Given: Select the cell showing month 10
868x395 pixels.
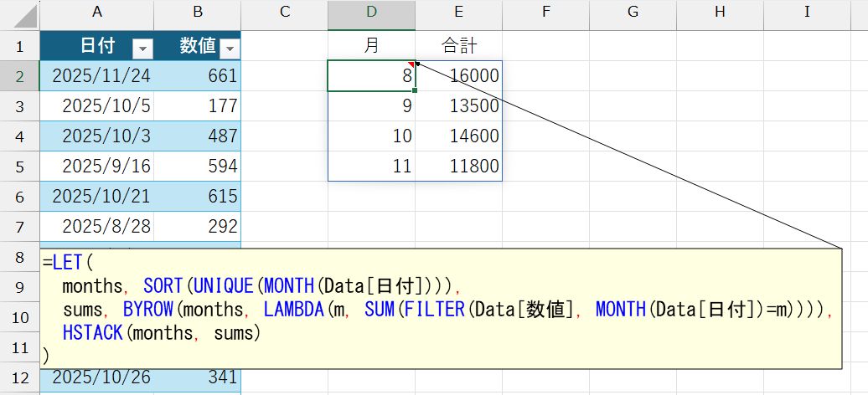Looking at the screenshot, I should (x=371, y=136).
